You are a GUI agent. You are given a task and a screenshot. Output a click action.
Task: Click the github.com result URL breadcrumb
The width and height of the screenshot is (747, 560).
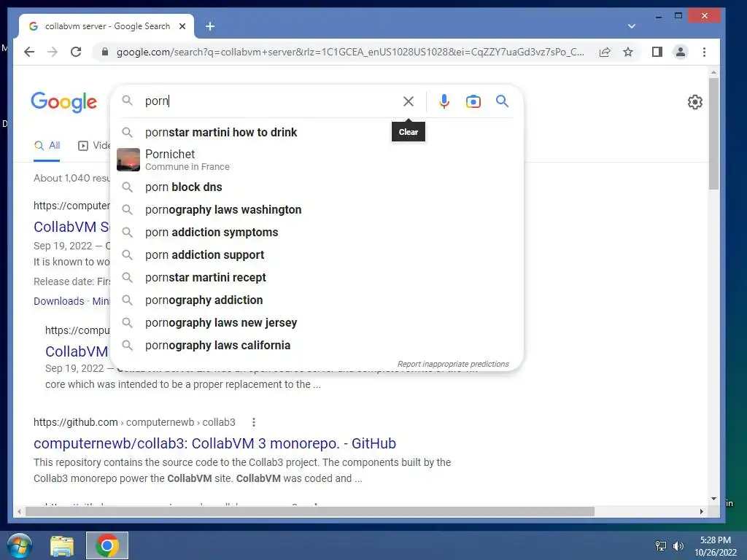[x=134, y=422]
